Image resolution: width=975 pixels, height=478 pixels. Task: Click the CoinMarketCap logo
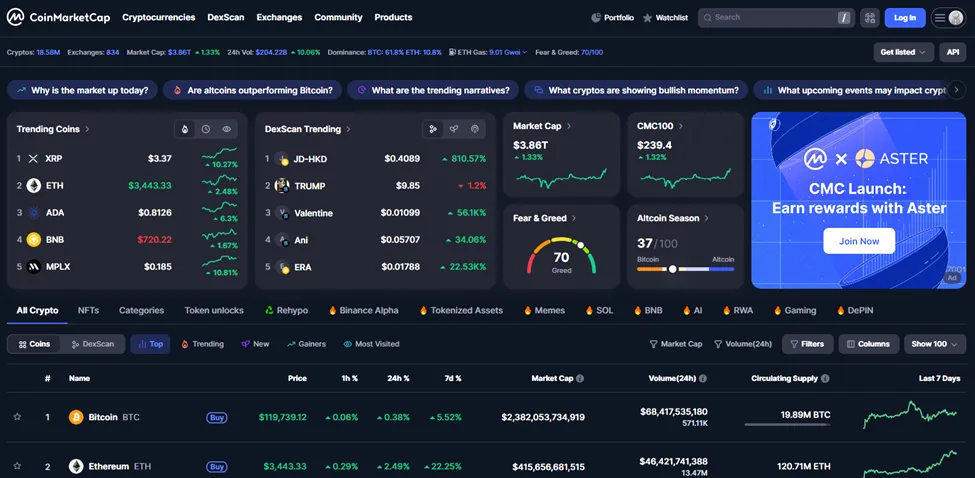[x=58, y=17]
